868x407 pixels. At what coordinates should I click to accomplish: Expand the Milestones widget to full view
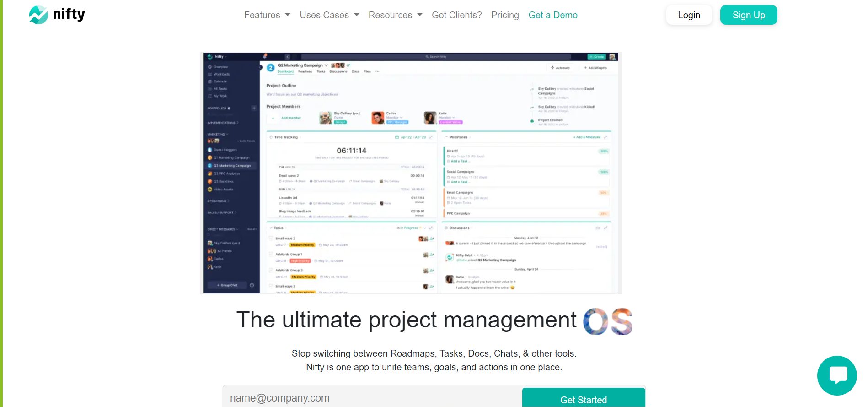(605, 137)
